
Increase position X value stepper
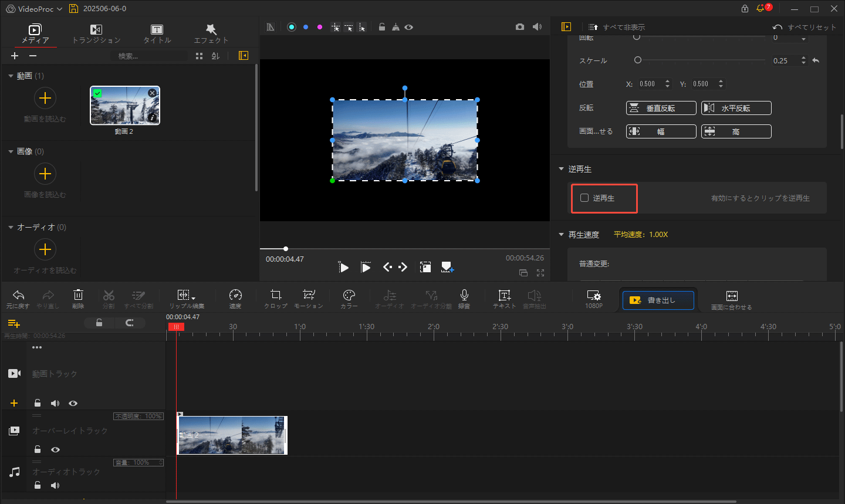667,82
